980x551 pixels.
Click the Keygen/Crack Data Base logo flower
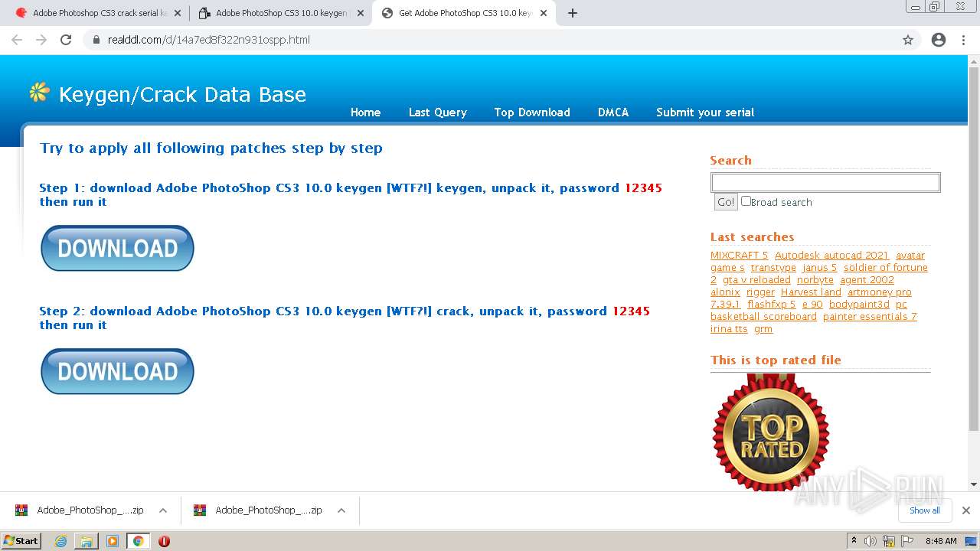[39, 93]
